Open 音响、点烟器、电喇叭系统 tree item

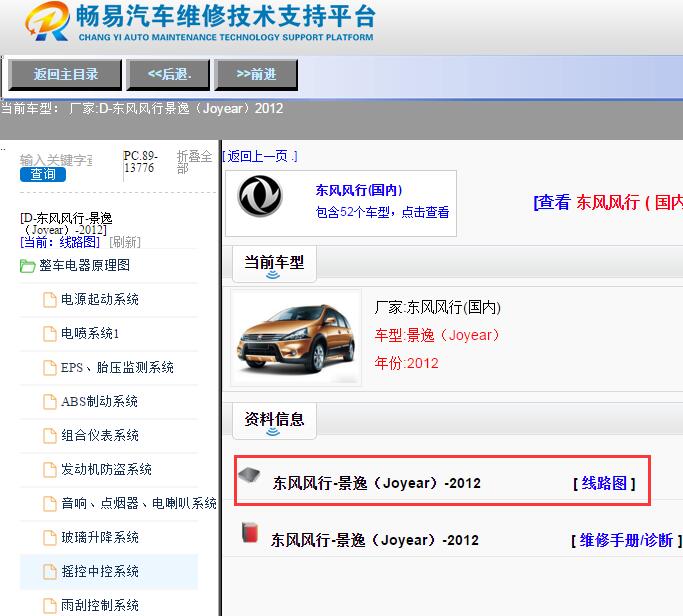click(x=139, y=504)
